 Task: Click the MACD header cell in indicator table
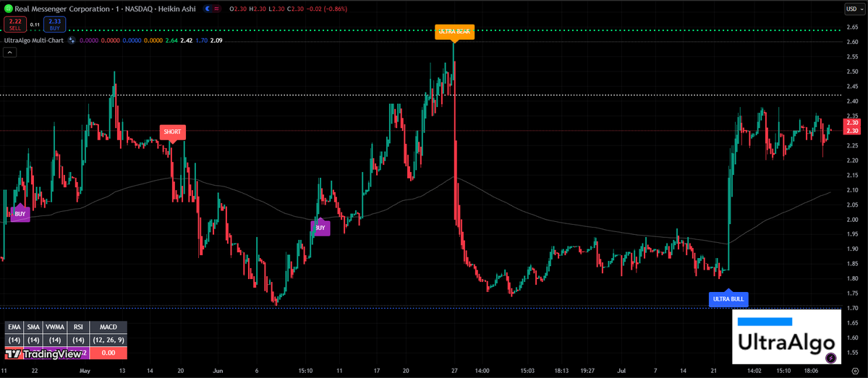pos(108,327)
